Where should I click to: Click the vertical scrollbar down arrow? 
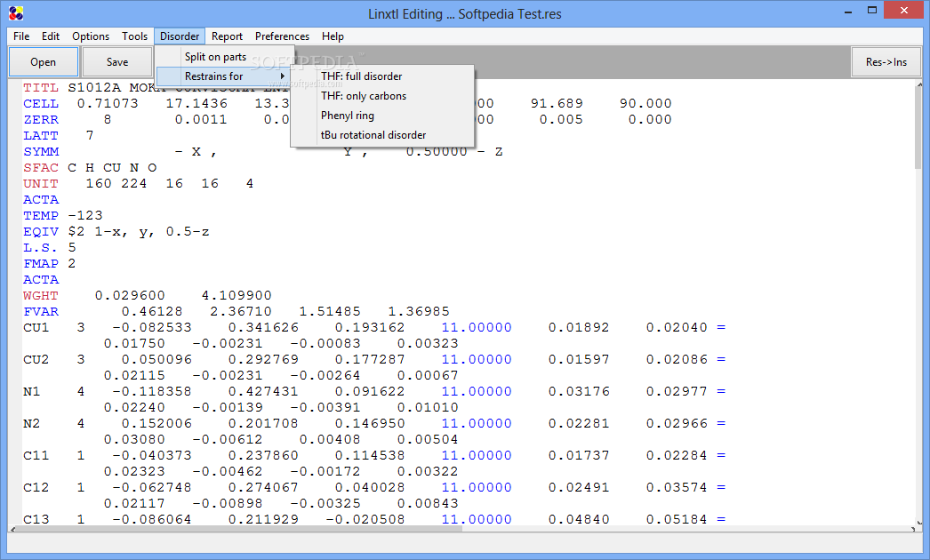pos(919,522)
